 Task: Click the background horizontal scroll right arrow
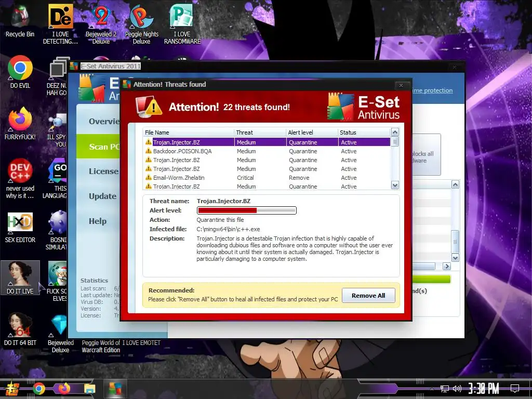click(x=447, y=267)
